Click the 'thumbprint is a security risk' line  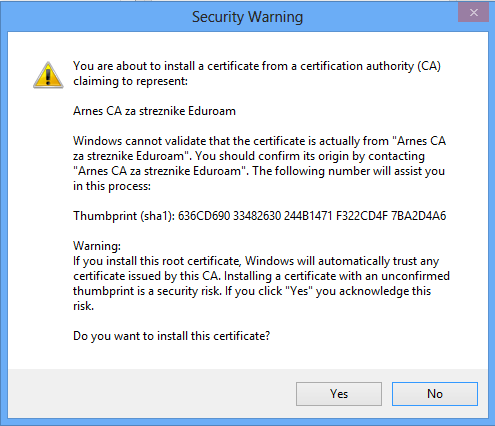click(x=252, y=291)
